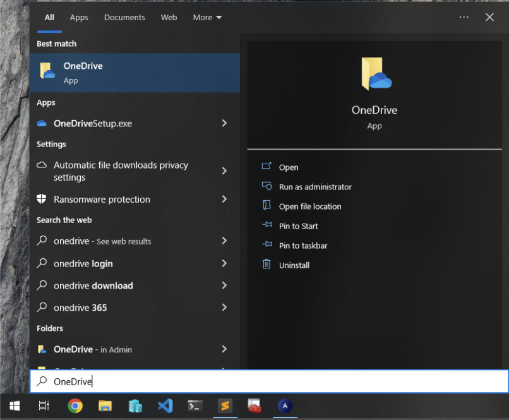Screen dimensions: 509x420
Task: Expand the onedrive See web results arrow
Action: tap(224, 241)
